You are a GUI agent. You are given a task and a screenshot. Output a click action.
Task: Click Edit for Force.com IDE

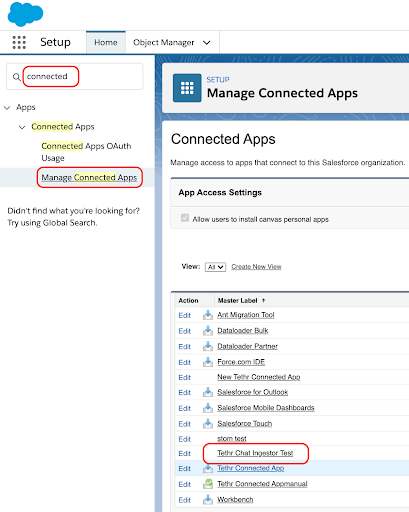pos(184,362)
